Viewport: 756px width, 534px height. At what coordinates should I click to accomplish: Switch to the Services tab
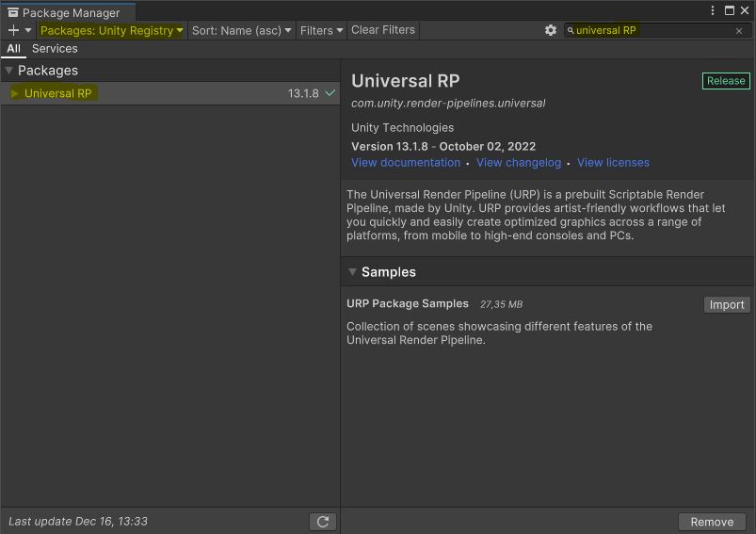[55, 49]
